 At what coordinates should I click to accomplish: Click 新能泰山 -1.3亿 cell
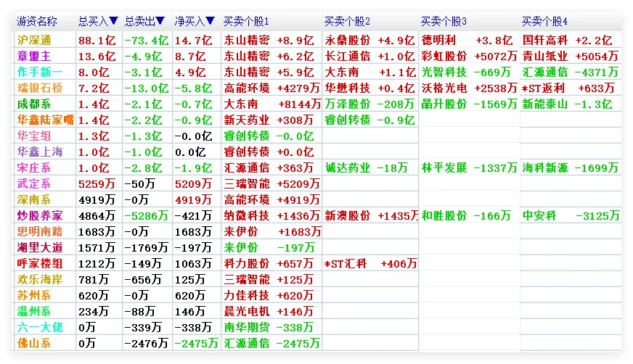(567, 104)
